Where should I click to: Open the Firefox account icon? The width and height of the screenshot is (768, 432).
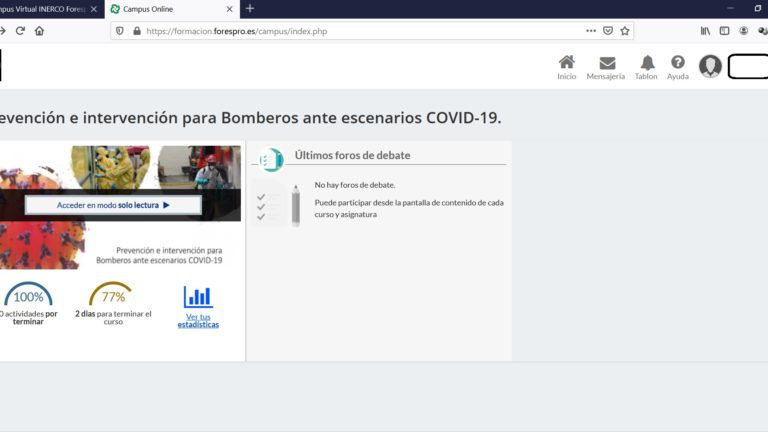pyautogui.click(x=744, y=31)
